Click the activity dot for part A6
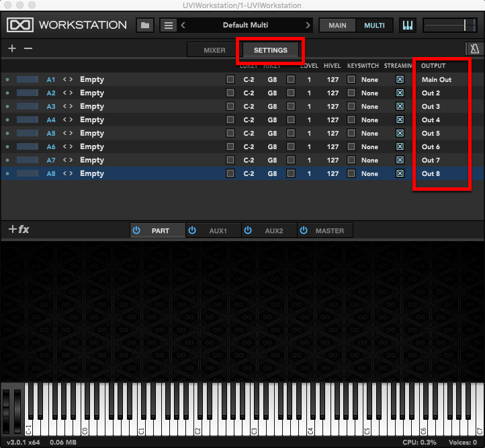Viewport: 485px width, 448px height. click(x=7, y=146)
